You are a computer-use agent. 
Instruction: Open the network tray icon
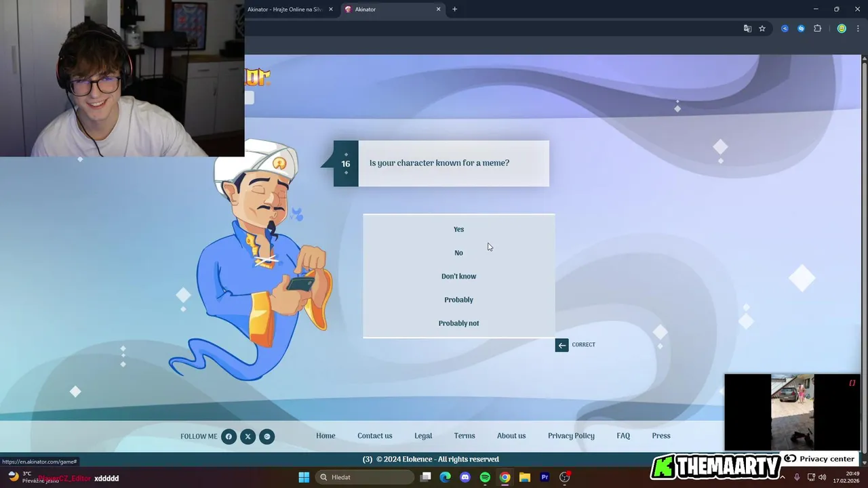pos(811,477)
